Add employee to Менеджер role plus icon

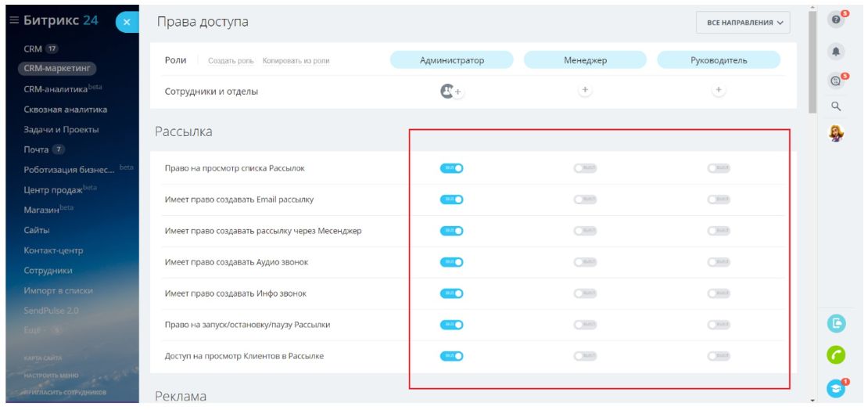pos(585,91)
